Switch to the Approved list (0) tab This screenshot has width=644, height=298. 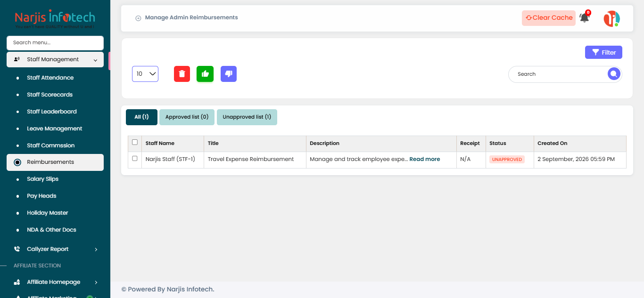point(187,117)
